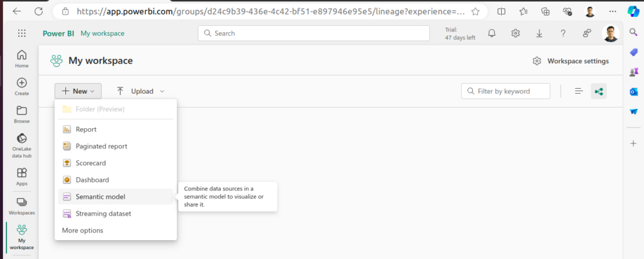
Task: Click More options in New menu
Action: coord(82,231)
